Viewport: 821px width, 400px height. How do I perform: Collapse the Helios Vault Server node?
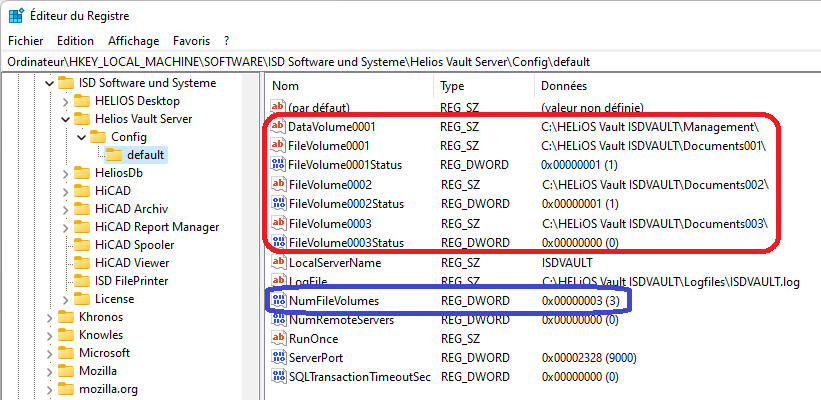pos(65,119)
